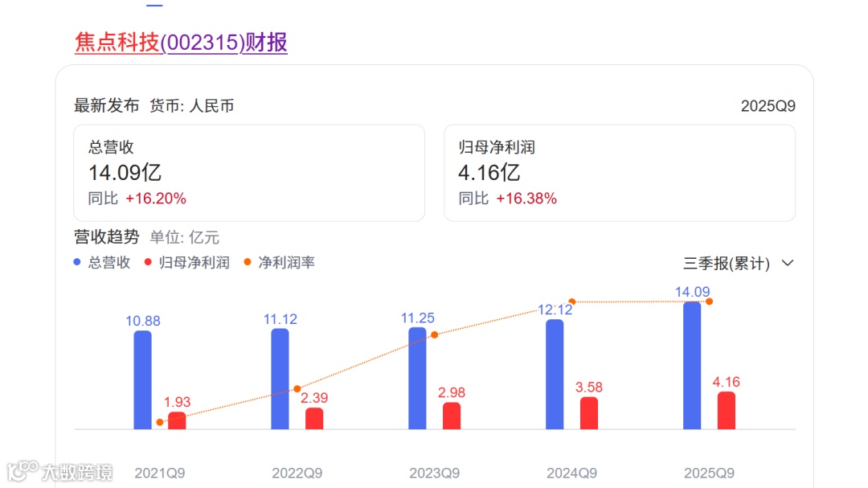Click the blue 总营收 legend dot
The height and width of the screenshot is (488, 868).
click(x=77, y=262)
